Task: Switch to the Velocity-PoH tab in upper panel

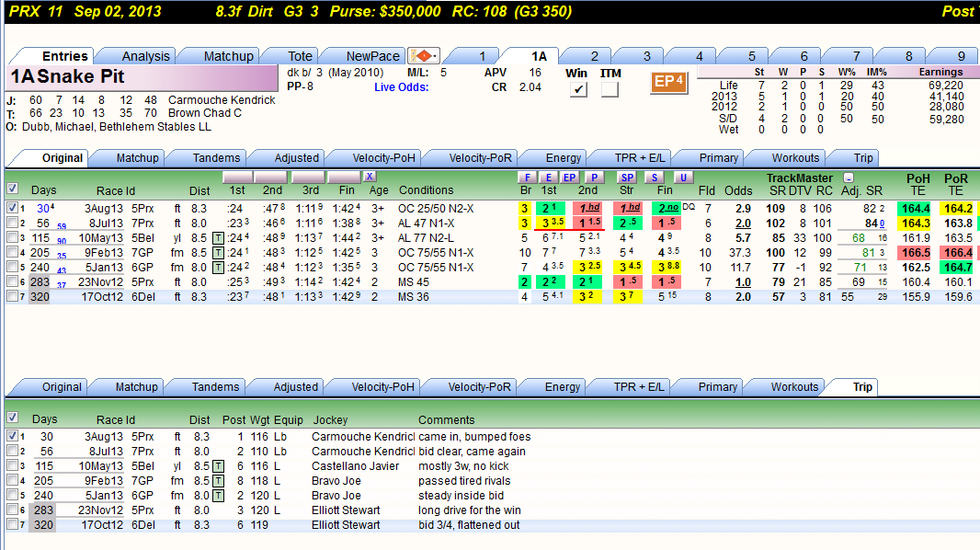Action: point(383,158)
